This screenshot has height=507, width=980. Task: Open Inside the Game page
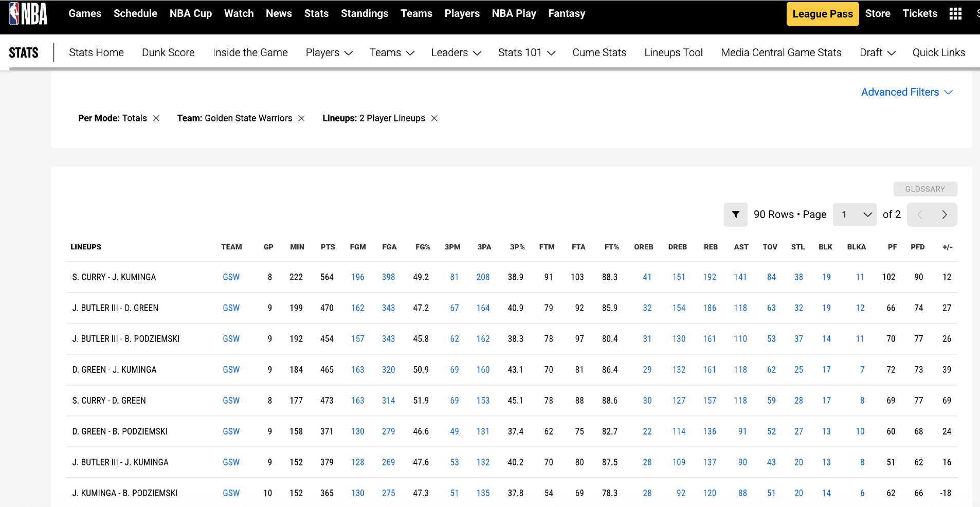click(250, 52)
